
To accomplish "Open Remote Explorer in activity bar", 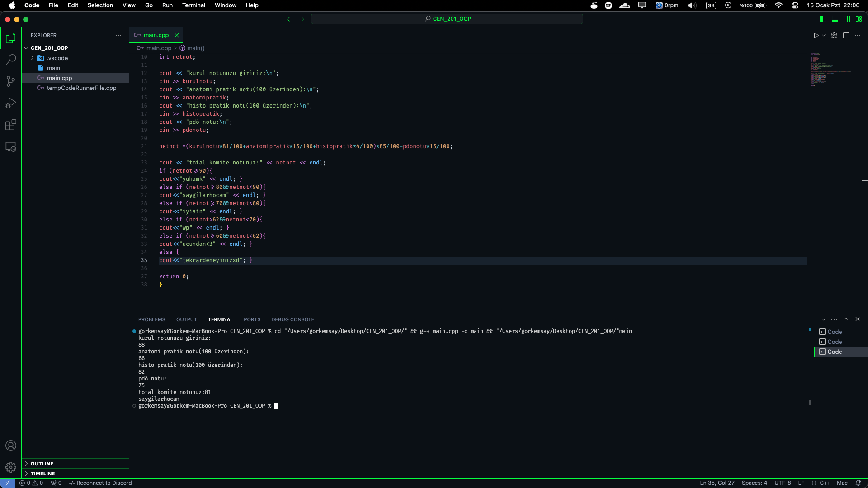I will point(11,147).
